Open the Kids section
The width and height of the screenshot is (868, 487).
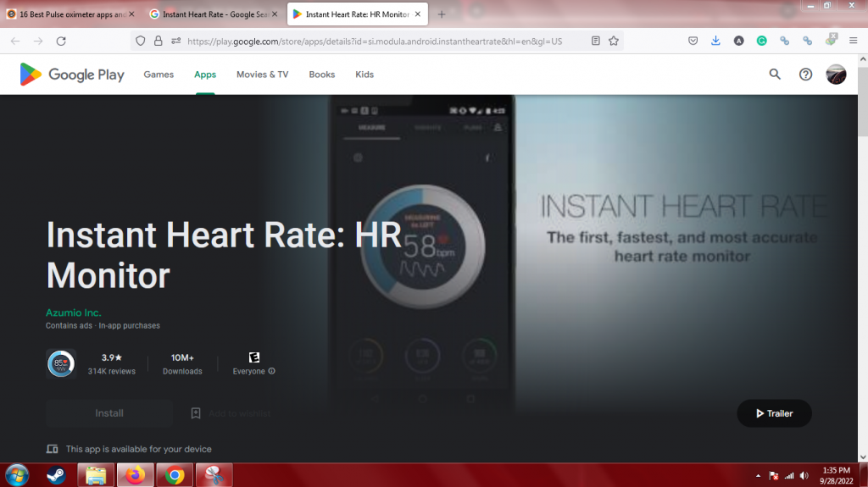tap(364, 75)
